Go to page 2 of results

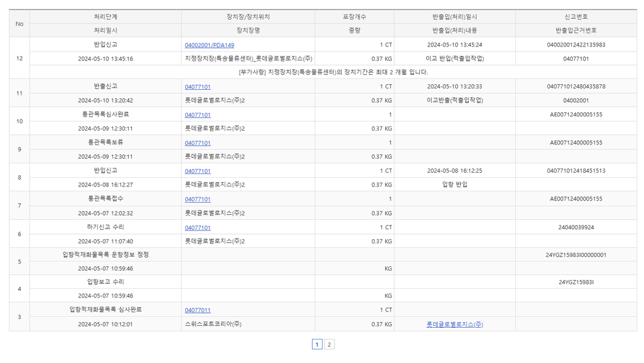(x=329, y=345)
